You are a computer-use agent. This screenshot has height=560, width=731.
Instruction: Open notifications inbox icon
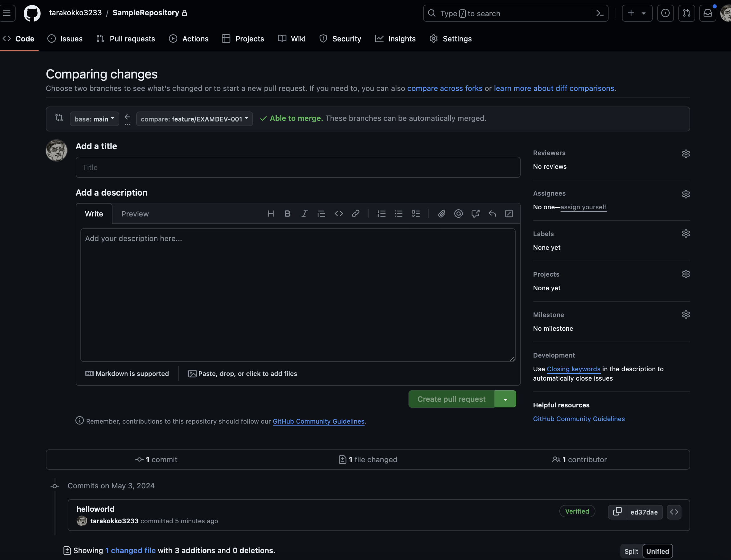pyautogui.click(x=708, y=13)
